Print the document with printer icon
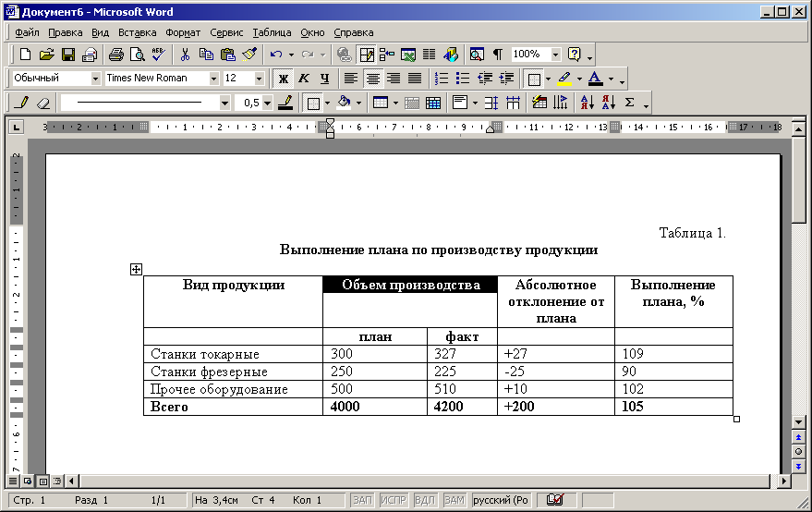 116,55
